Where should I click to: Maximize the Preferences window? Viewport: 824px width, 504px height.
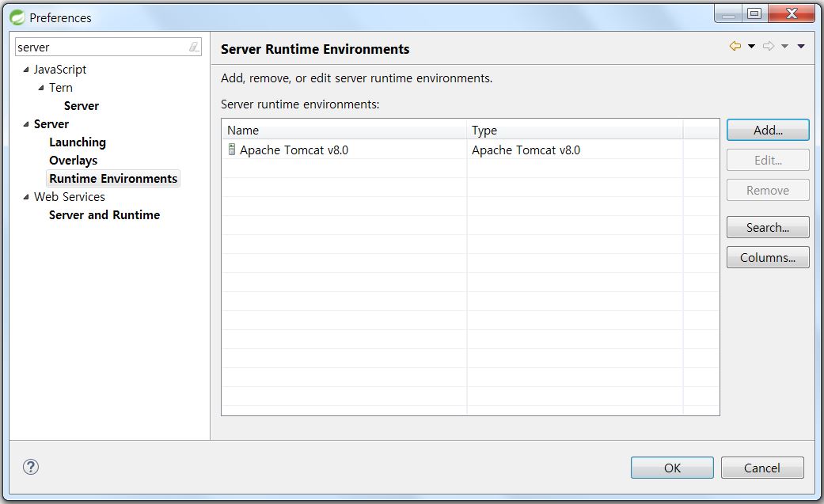[x=754, y=13]
